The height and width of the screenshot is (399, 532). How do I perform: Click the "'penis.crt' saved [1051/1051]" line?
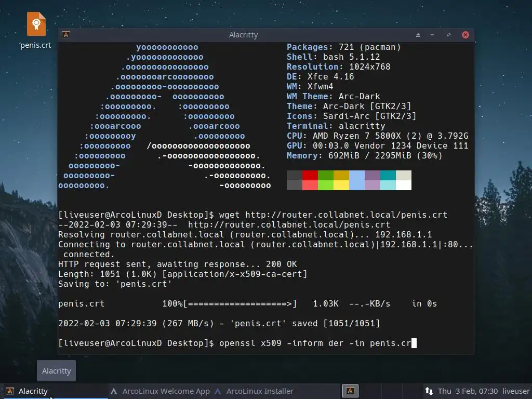coord(219,323)
